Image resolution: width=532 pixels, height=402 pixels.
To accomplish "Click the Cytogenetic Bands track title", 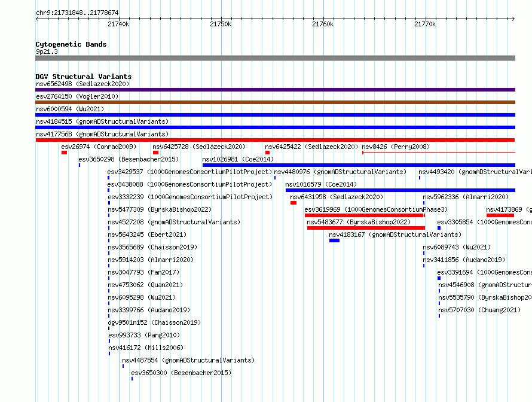I will [71, 44].
